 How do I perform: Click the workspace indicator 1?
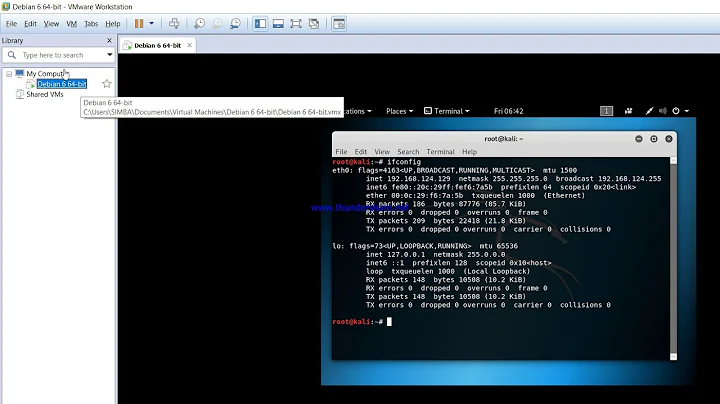[606, 111]
